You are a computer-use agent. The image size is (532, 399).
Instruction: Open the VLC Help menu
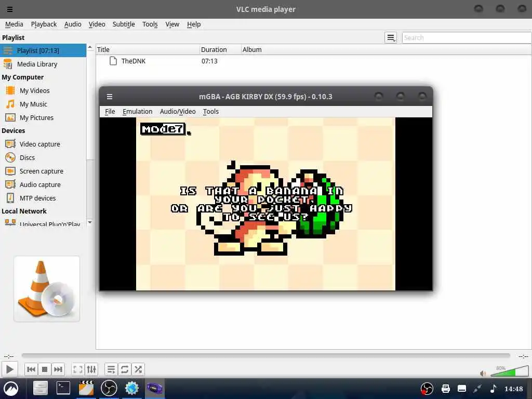point(194,24)
